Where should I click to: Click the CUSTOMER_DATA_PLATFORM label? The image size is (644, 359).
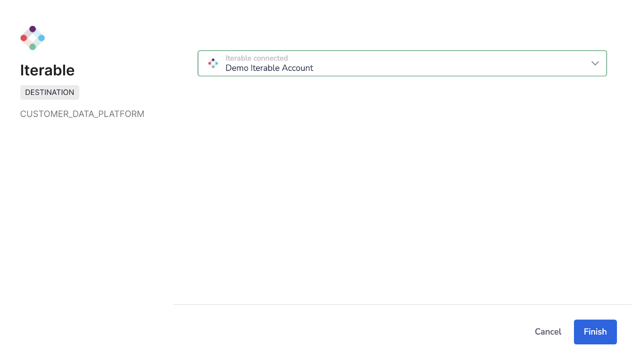tap(82, 114)
